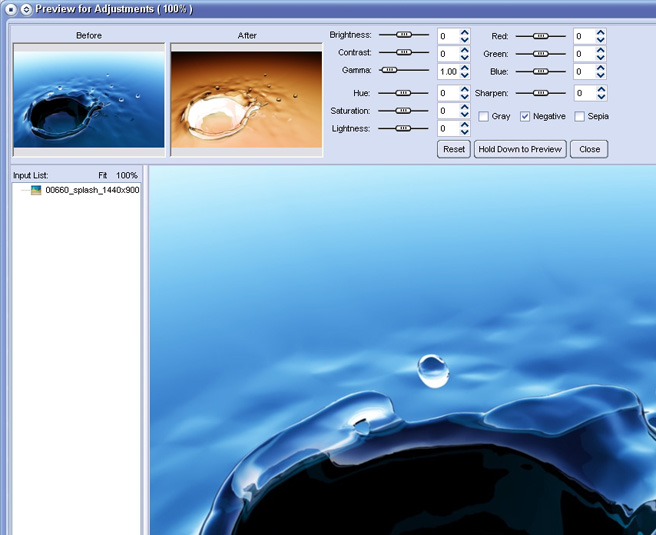Click the Green slider handle

coord(541,54)
